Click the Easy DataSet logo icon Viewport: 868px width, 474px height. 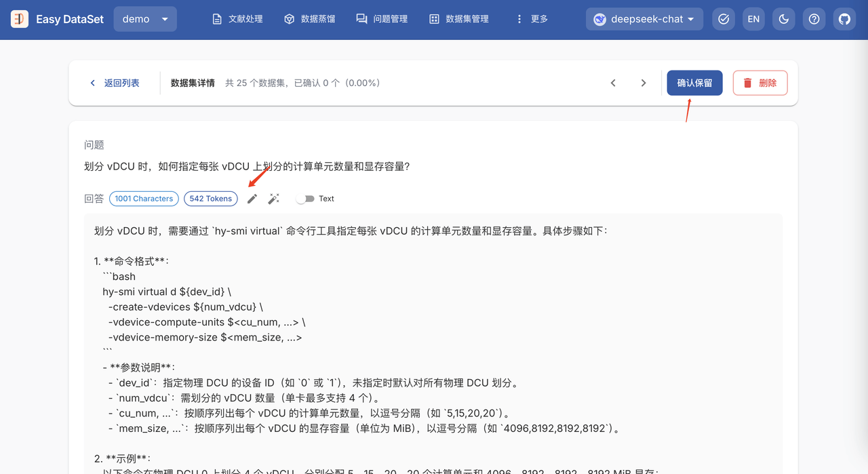20,19
